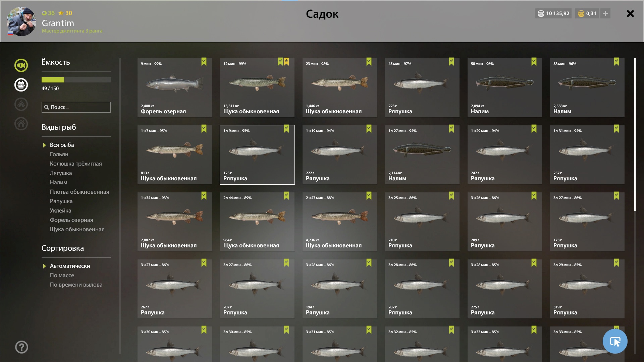
Task: Click the Поиск search field
Action: click(x=76, y=107)
